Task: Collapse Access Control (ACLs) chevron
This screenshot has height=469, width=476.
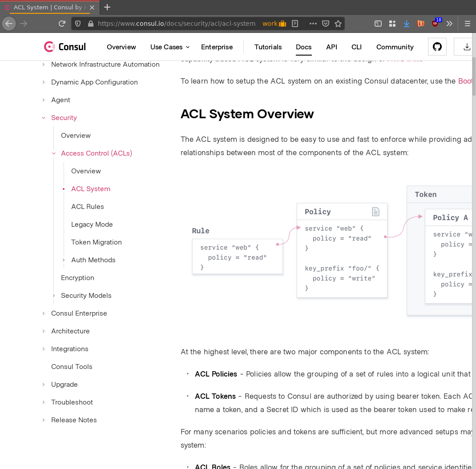Action: (54, 153)
